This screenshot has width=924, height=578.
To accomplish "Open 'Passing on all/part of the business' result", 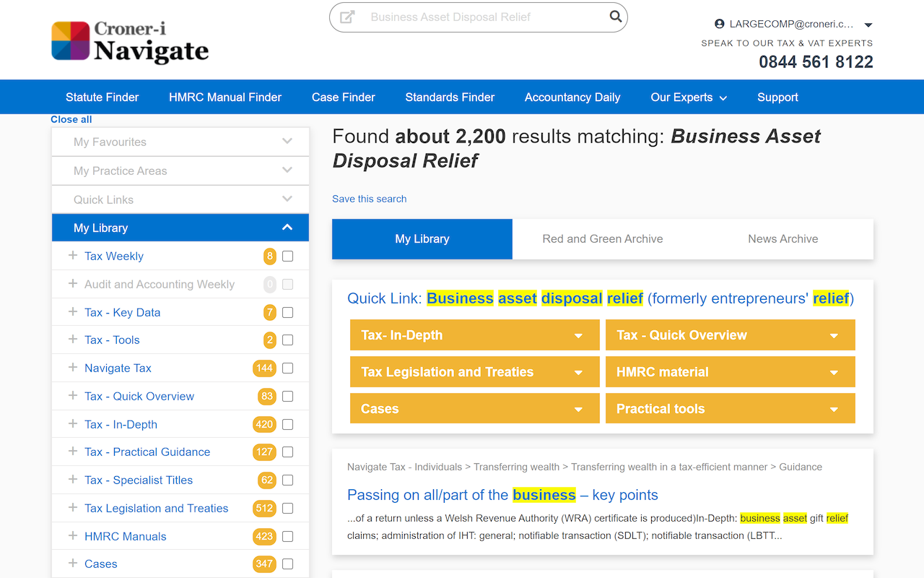I will [x=502, y=495].
